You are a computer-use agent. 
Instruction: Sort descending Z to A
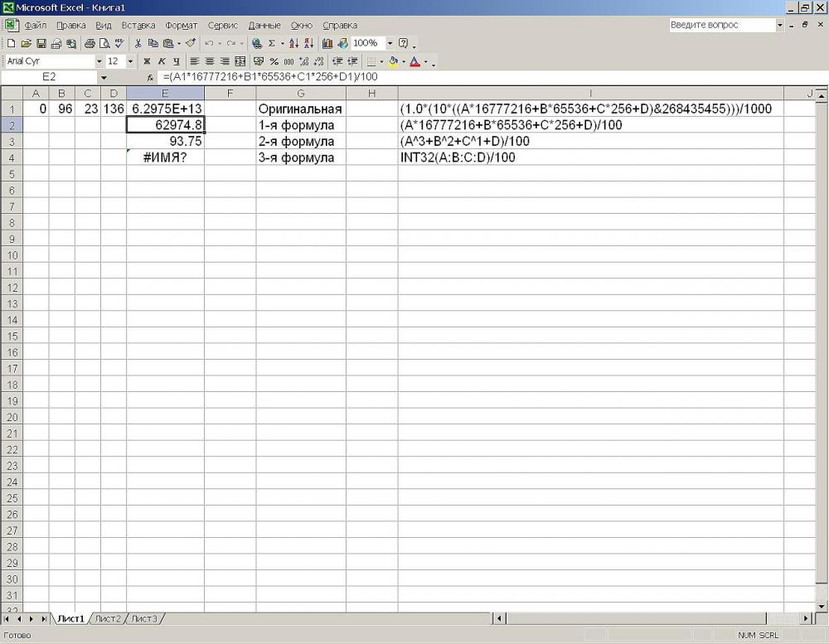click(308, 43)
